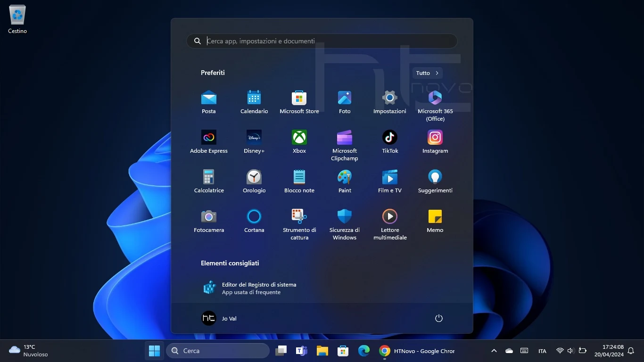The height and width of the screenshot is (362, 644).
Task: Click the taskbar Cerca search box
Action: pos(218,351)
